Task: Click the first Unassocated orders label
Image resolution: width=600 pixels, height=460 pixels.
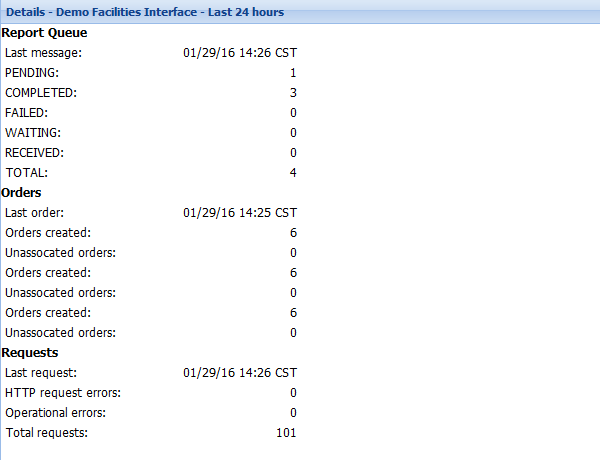Action: click(x=60, y=253)
